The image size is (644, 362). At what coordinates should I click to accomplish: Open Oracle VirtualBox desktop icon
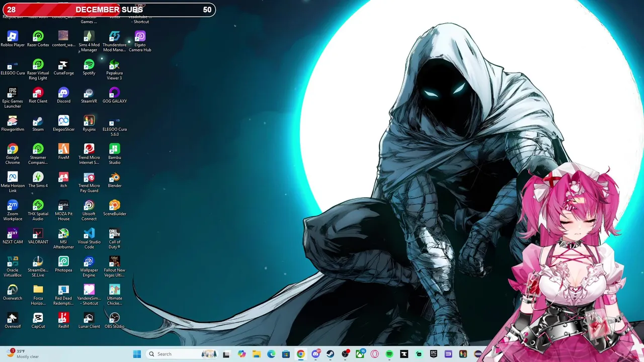(x=13, y=267)
